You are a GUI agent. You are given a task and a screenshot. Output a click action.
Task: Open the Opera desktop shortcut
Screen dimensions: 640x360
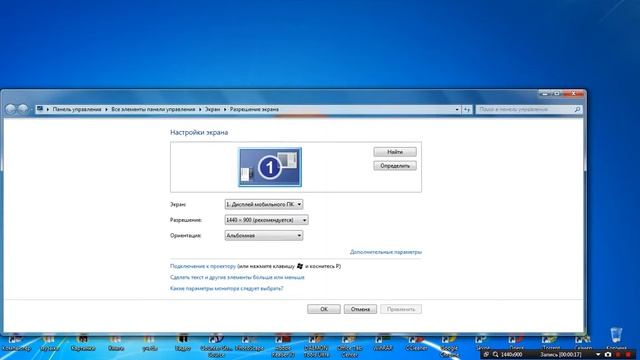pyautogui.click(x=516, y=343)
